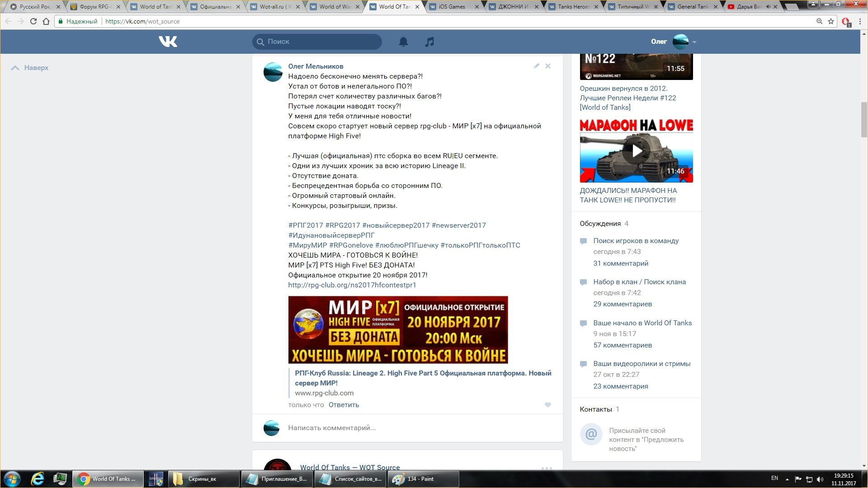Reload the page with refresh button

(33, 21)
